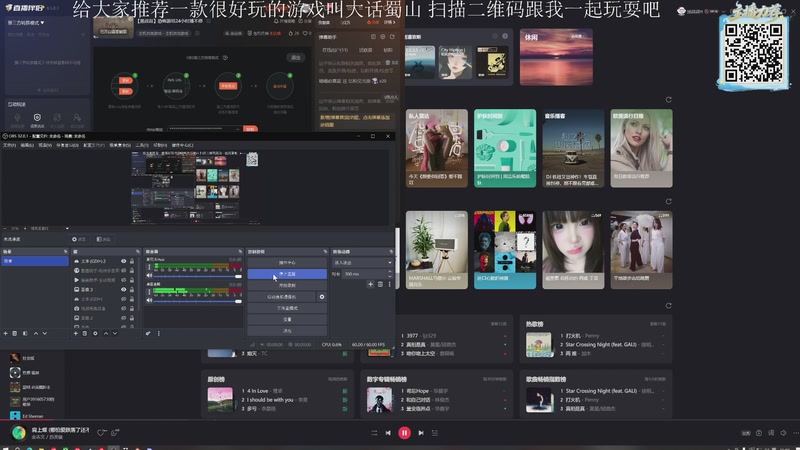The width and height of the screenshot is (800, 450).
Task: Skip to previous track in music player
Action: (388, 433)
